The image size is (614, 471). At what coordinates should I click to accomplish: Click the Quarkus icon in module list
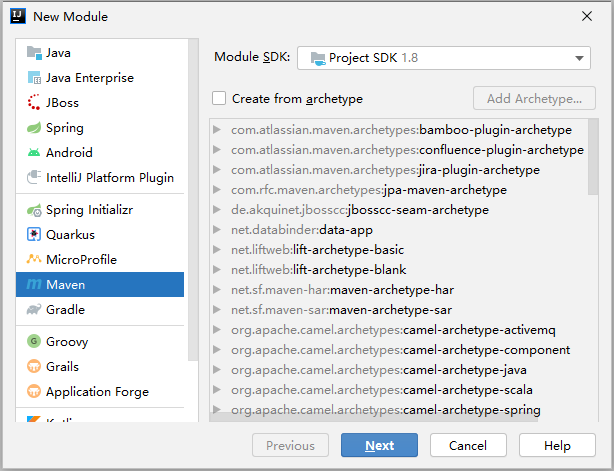click(34, 235)
